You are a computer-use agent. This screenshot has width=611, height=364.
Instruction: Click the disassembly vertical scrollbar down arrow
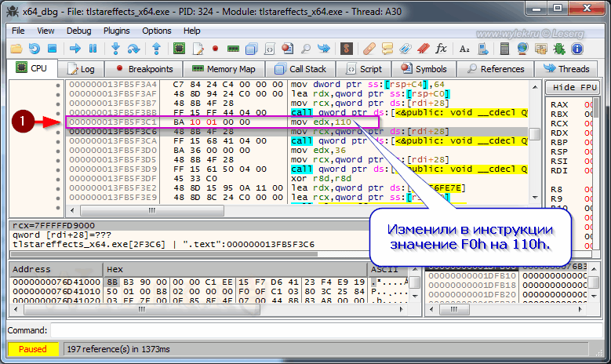pyautogui.click(x=535, y=198)
